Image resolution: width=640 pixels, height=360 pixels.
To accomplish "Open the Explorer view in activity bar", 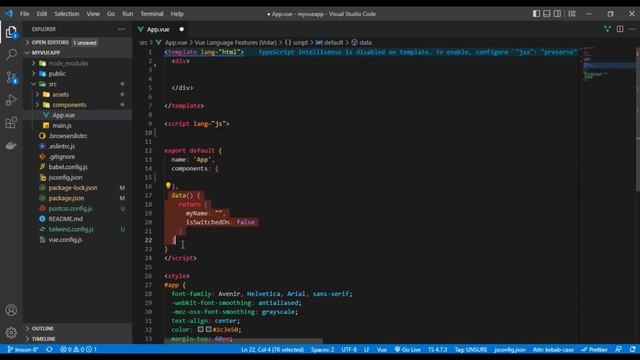I will pos(11,31).
